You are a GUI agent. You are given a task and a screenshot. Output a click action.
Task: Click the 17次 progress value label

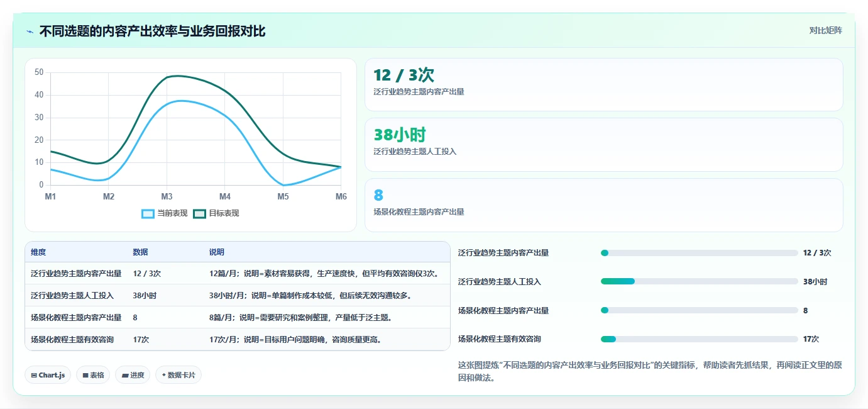811,339
